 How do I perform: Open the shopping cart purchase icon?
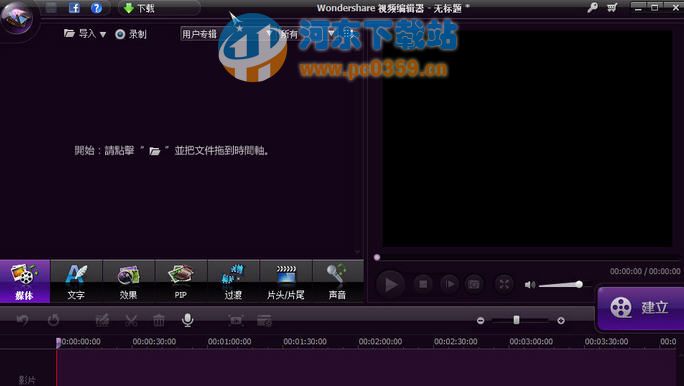[612, 7]
